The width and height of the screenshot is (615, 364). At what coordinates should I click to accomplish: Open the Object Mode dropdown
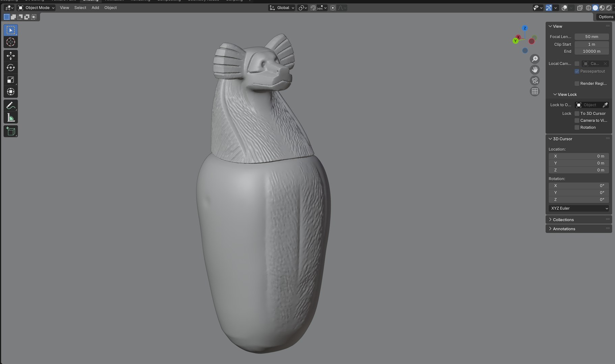coord(36,8)
